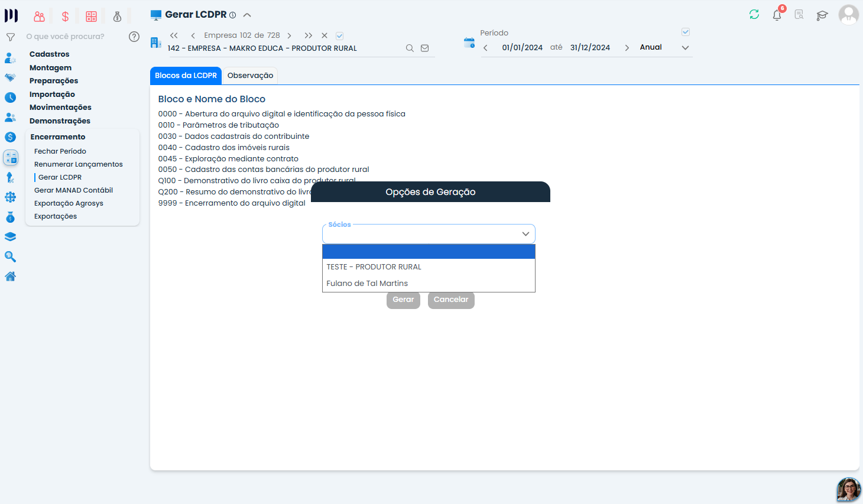Image resolution: width=863 pixels, height=504 pixels.
Task: Open the red calculator grid icon
Action: pos(91,17)
